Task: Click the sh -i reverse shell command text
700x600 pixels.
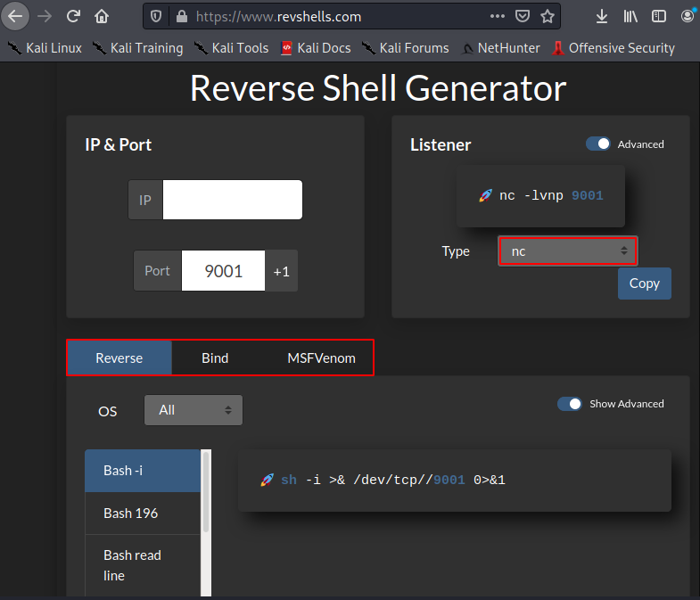Action: click(393, 480)
